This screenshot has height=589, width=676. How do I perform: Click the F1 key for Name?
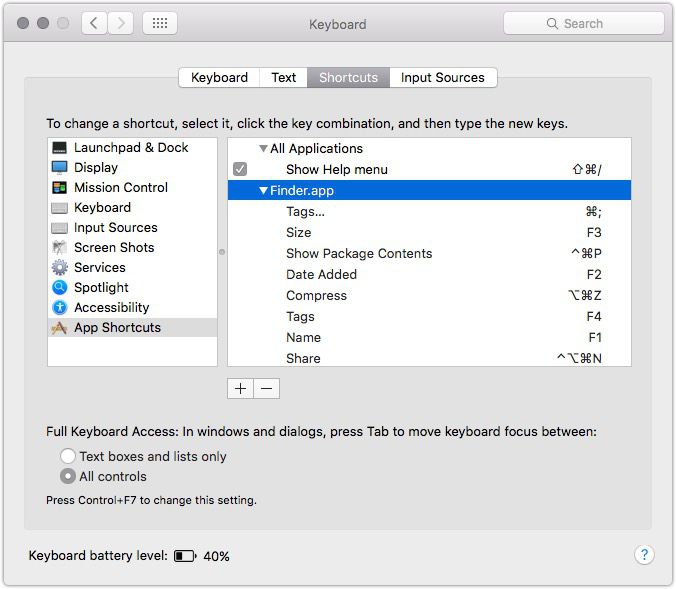(x=595, y=337)
